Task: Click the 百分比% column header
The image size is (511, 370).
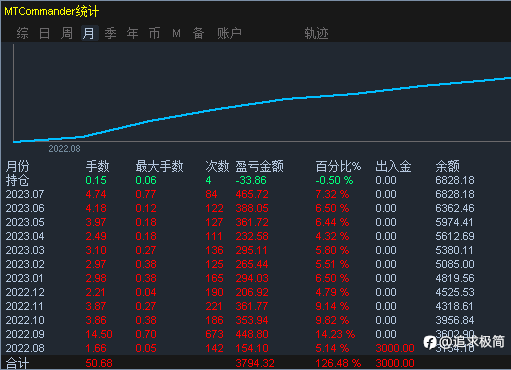Action: tap(338, 166)
